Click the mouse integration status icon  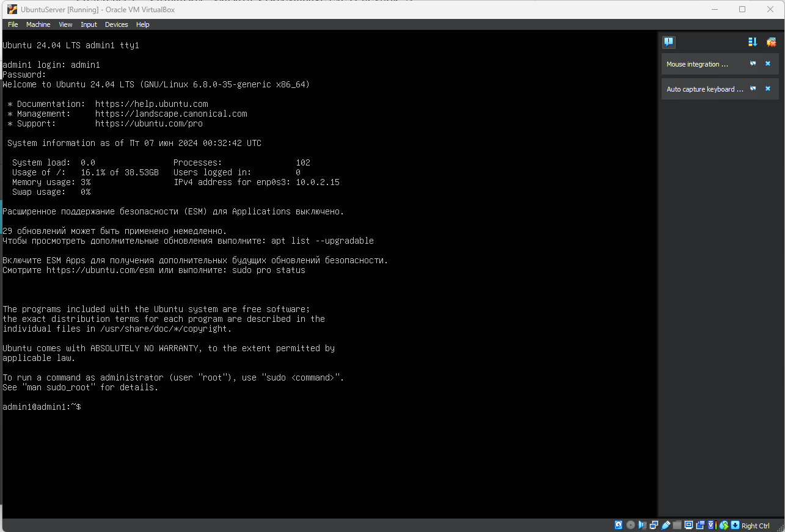tap(724, 525)
